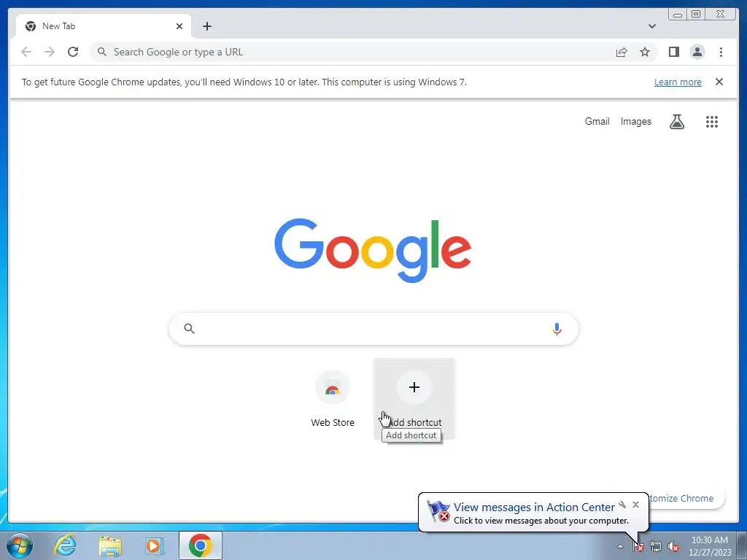Click the Add shortcut plus tile

[x=414, y=399]
